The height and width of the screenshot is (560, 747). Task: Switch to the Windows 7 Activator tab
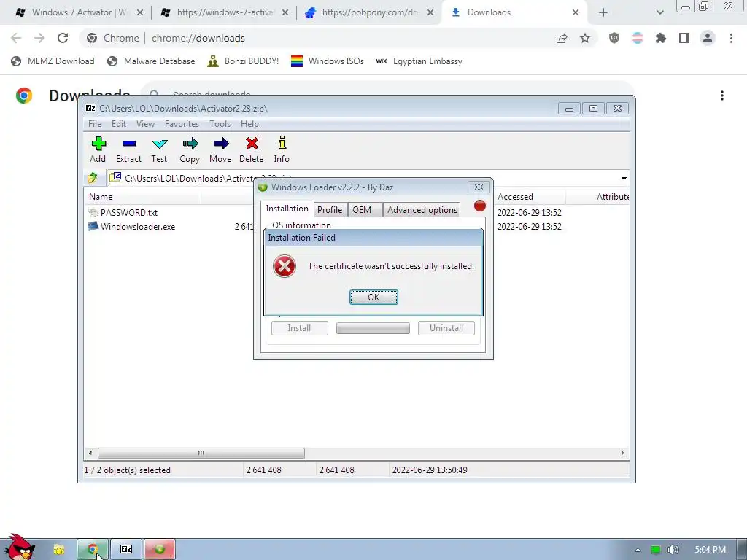[x=78, y=12]
